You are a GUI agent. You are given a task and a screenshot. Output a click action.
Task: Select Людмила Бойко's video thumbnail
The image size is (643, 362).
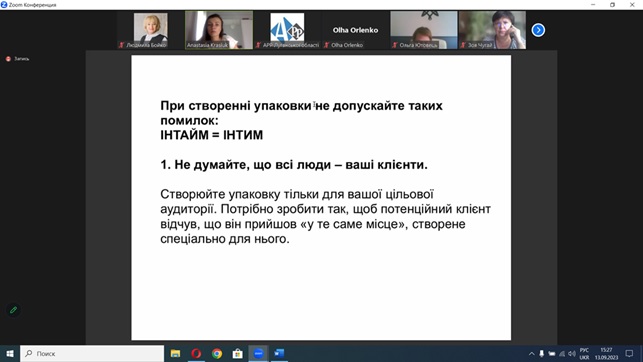click(x=150, y=30)
